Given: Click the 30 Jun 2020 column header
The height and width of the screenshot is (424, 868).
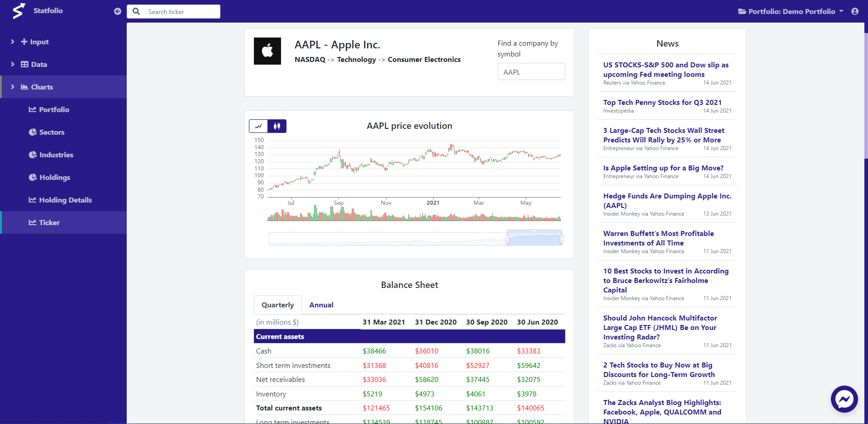Looking at the screenshot, I should 538,322.
